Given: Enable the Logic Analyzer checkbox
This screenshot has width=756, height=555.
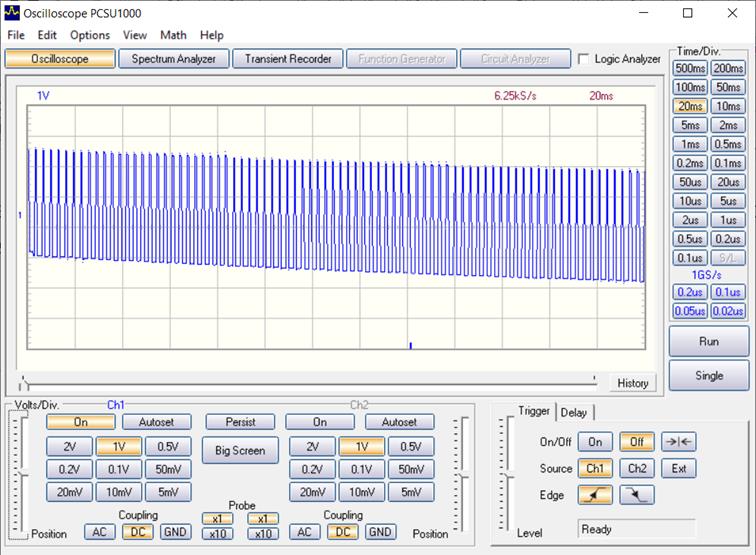Looking at the screenshot, I should tap(584, 59).
